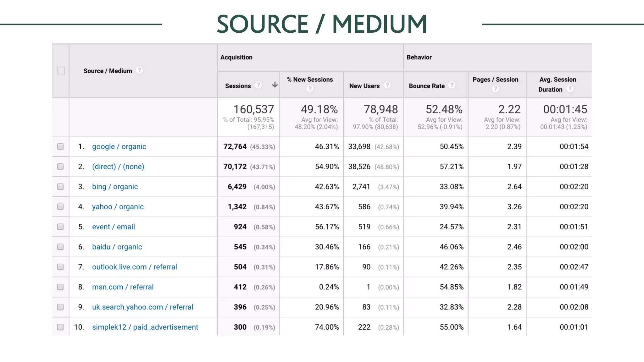Toggle the select-all checkbox in header
Screen dimensions: 644x362
coord(61,70)
